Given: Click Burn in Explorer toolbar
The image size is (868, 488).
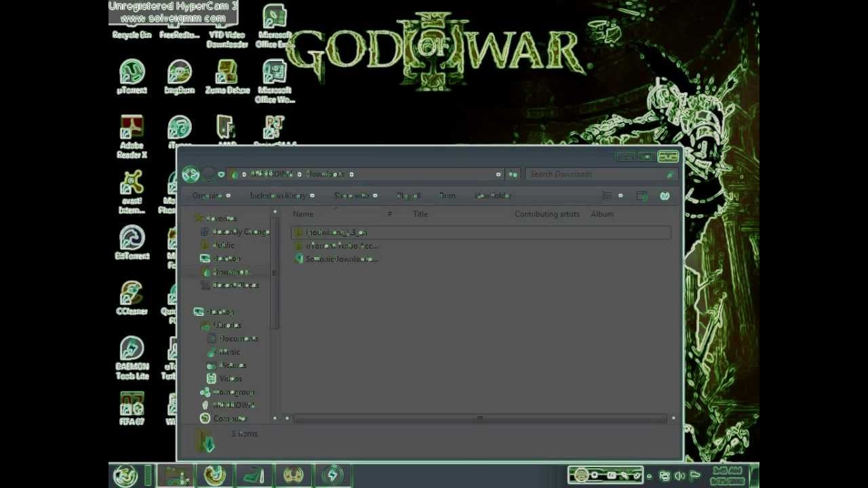Looking at the screenshot, I should [x=447, y=196].
